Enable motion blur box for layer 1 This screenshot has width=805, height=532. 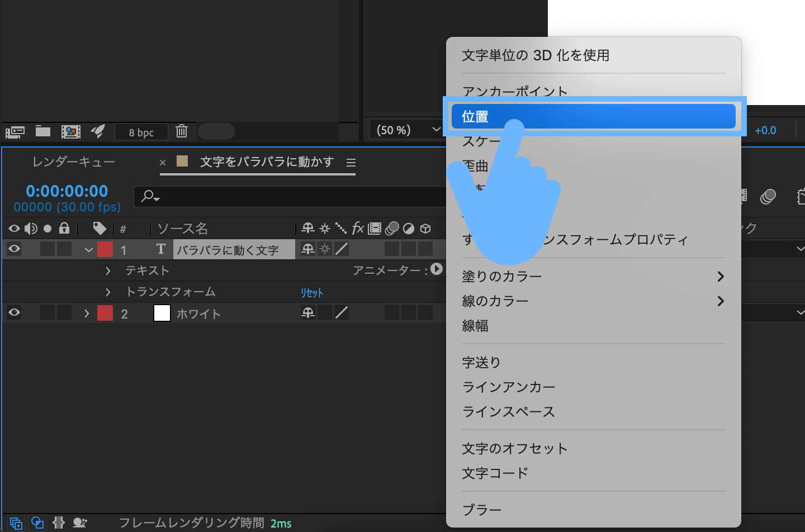click(392, 249)
